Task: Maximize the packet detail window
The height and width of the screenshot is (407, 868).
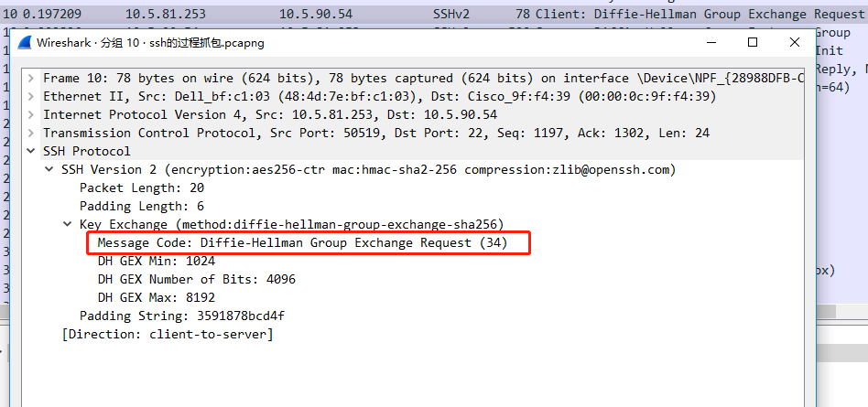Action: (753, 43)
